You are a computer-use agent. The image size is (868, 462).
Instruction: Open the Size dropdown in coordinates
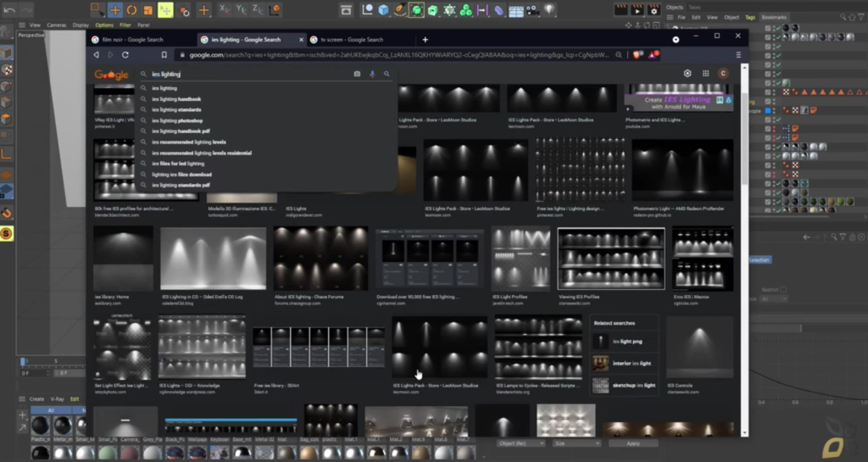576,443
